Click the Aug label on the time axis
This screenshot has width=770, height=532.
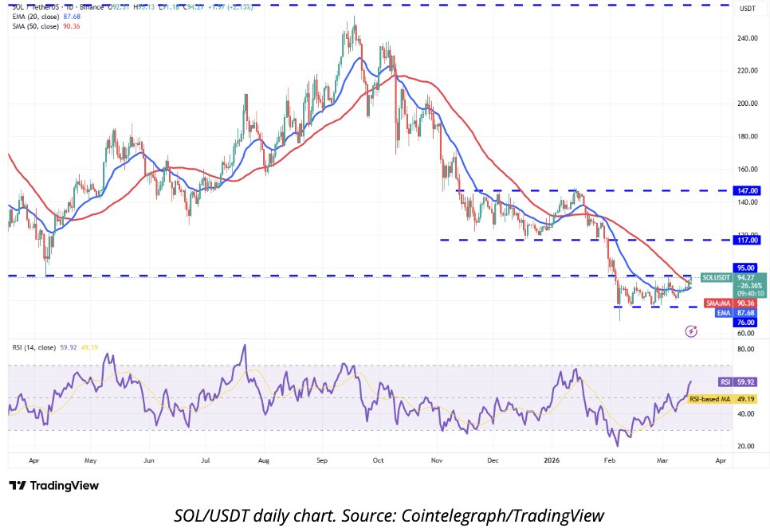pos(264,461)
